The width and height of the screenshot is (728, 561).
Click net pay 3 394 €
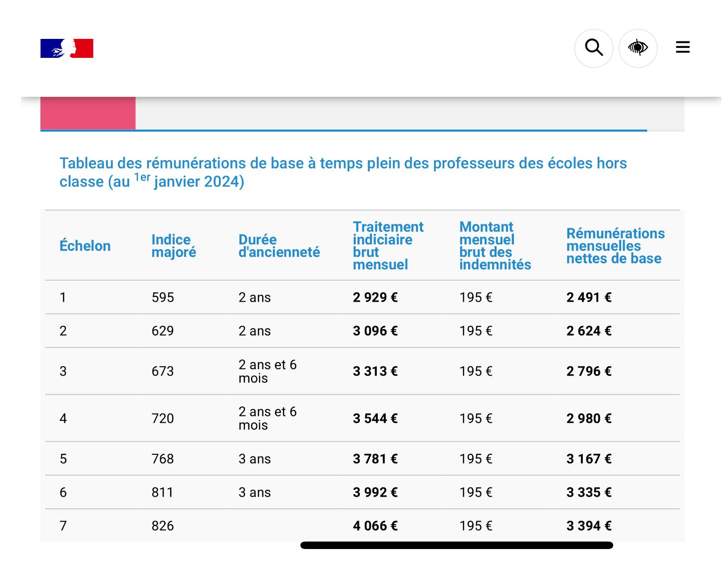pos(589,526)
